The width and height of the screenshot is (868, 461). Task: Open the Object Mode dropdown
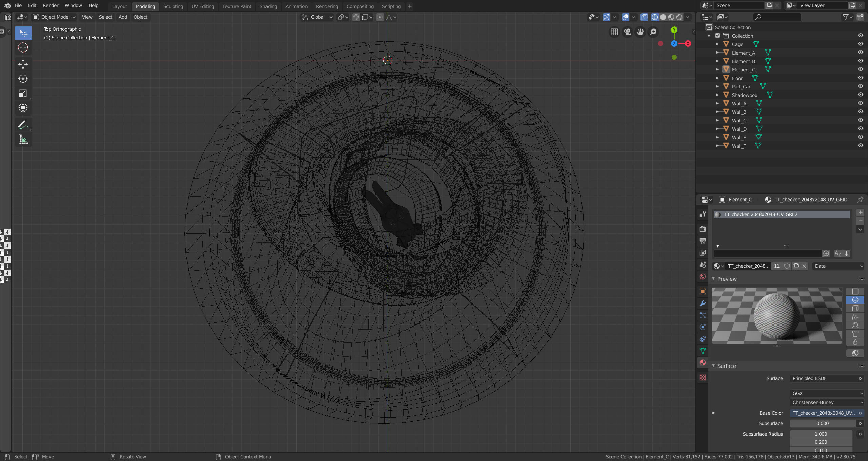tap(54, 17)
